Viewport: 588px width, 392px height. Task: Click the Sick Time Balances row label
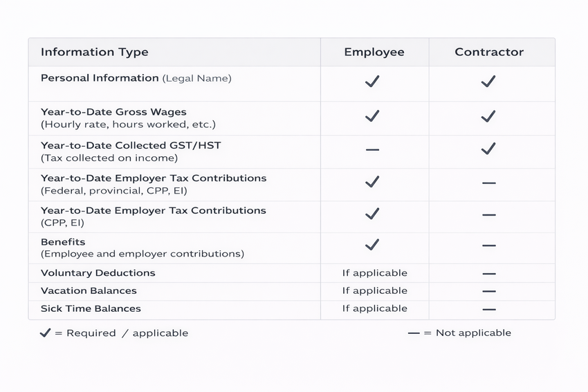(91, 309)
